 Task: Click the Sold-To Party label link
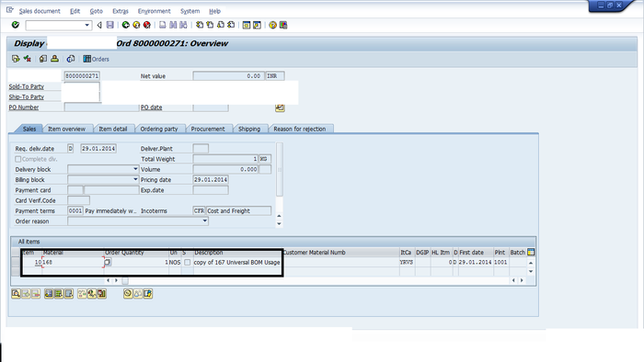(x=27, y=86)
